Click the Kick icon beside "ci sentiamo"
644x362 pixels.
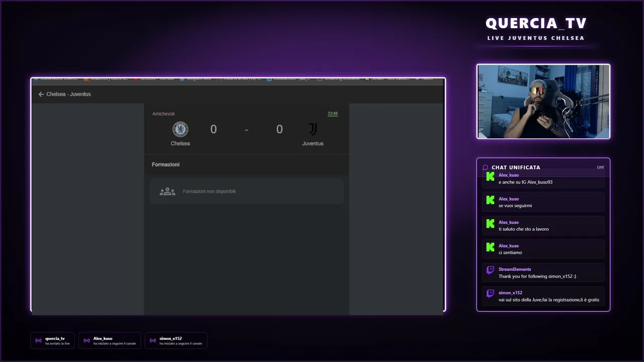(491, 247)
